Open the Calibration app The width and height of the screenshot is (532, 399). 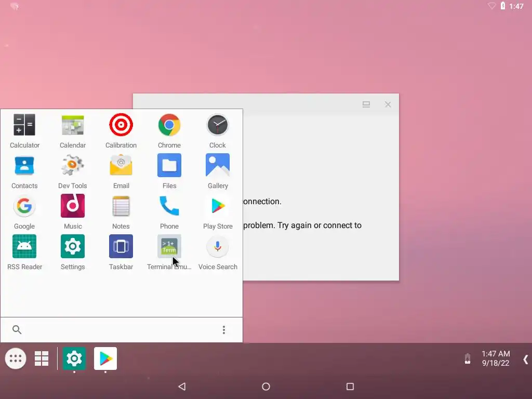tap(121, 131)
